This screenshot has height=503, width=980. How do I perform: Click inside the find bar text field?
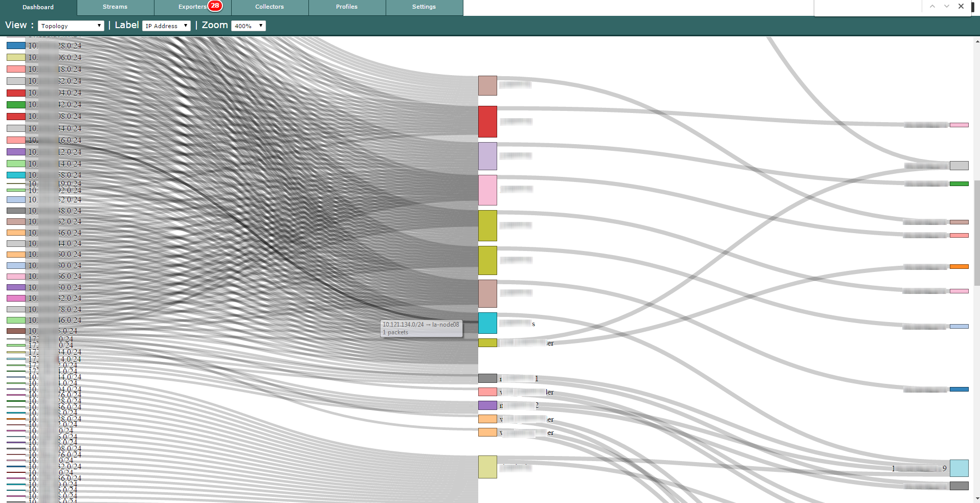pos(867,7)
